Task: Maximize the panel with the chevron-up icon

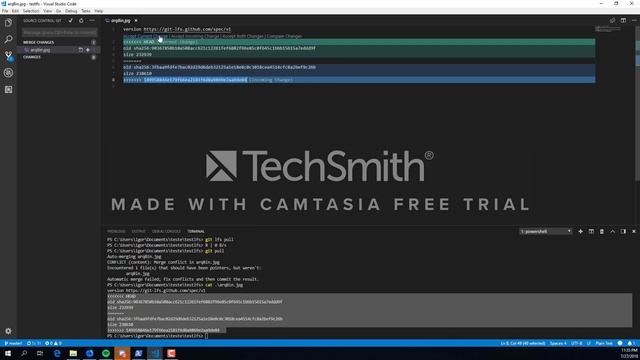Action: (612, 231)
